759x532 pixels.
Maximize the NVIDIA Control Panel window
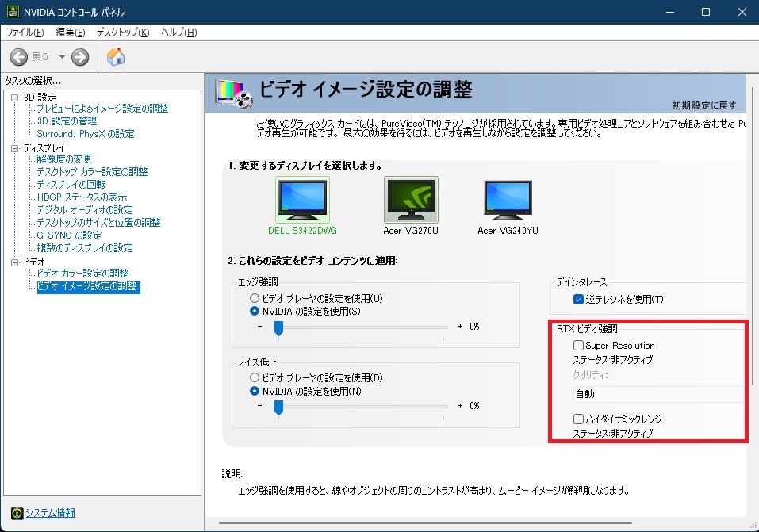pyautogui.click(x=706, y=12)
